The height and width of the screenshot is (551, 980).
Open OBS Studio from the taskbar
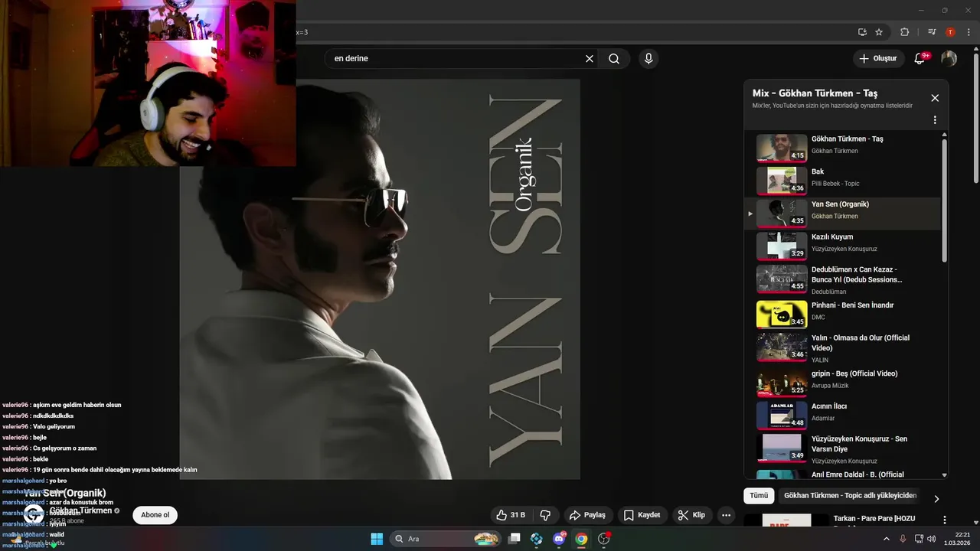pyautogui.click(x=604, y=539)
